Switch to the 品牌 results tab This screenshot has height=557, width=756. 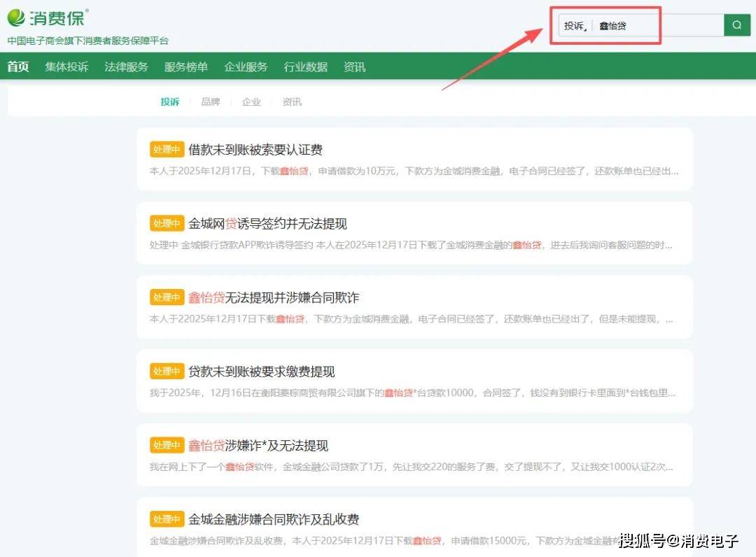[x=211, y=102]
